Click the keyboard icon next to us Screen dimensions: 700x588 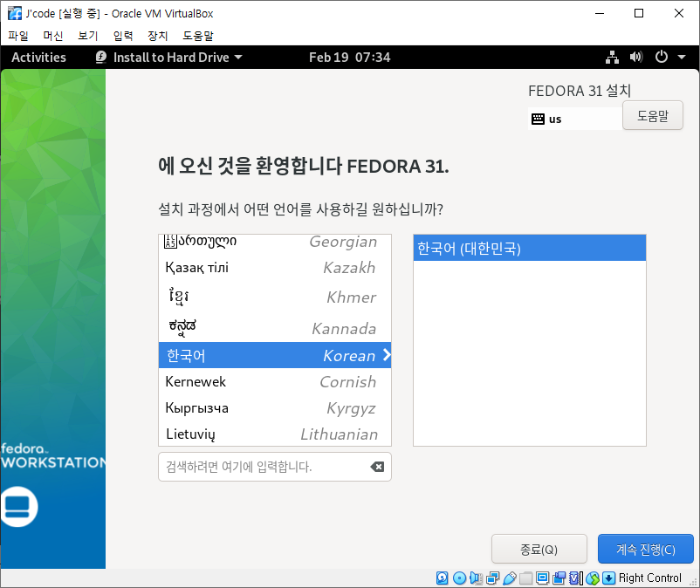(x=538, y=119)
